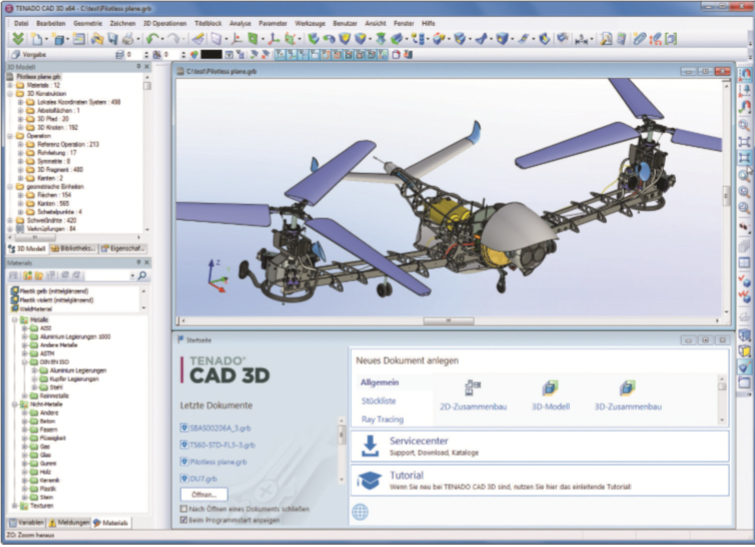The height and width of the screenshot is (547, 755).
Task: Click the Öffnen... button
Action: click(x=204, y=495)
